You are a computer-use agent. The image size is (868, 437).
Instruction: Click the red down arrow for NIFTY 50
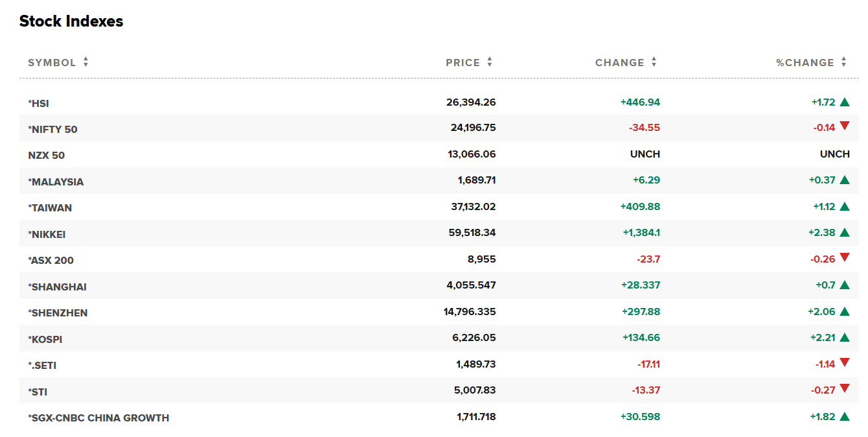844,126
